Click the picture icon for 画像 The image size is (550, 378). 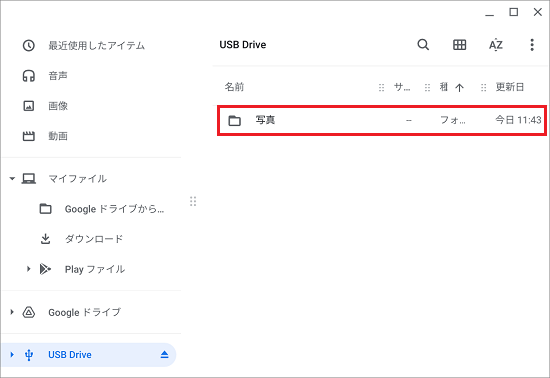pos(28,106)
